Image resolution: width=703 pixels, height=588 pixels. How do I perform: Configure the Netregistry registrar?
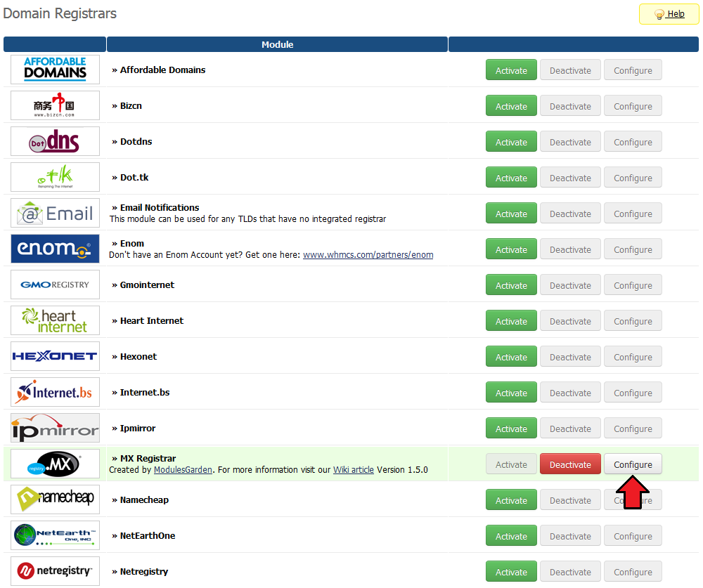633,572
